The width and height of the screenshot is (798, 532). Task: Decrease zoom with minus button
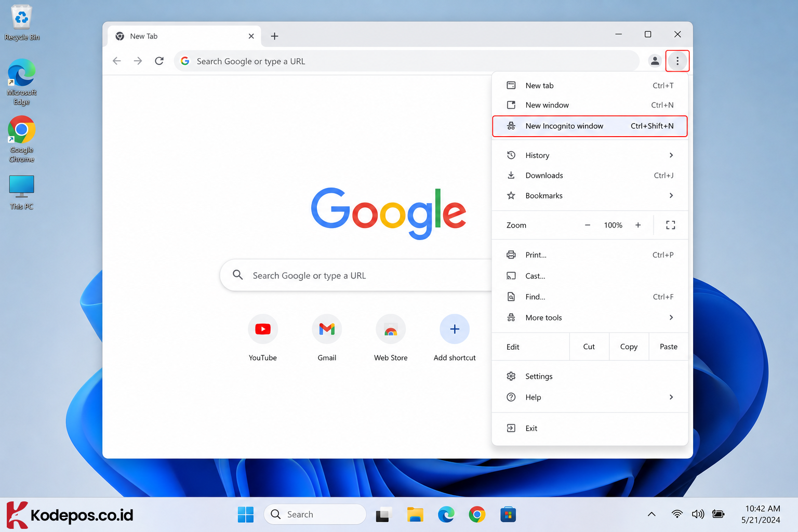587,225
